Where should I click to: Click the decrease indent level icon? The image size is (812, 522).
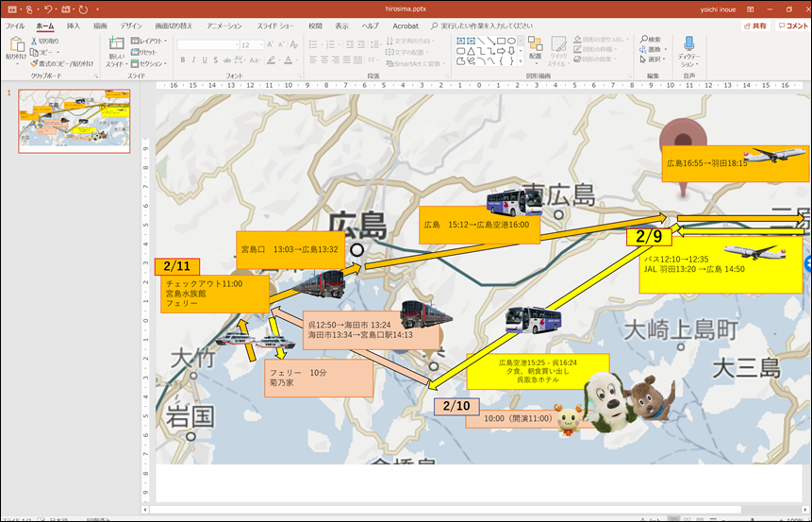[x=350, y=44]
